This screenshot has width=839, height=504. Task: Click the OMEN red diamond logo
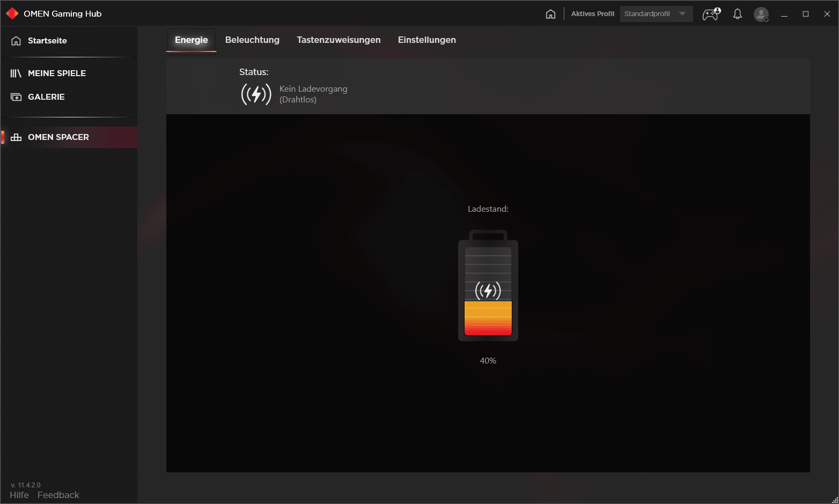click(12, 13)
